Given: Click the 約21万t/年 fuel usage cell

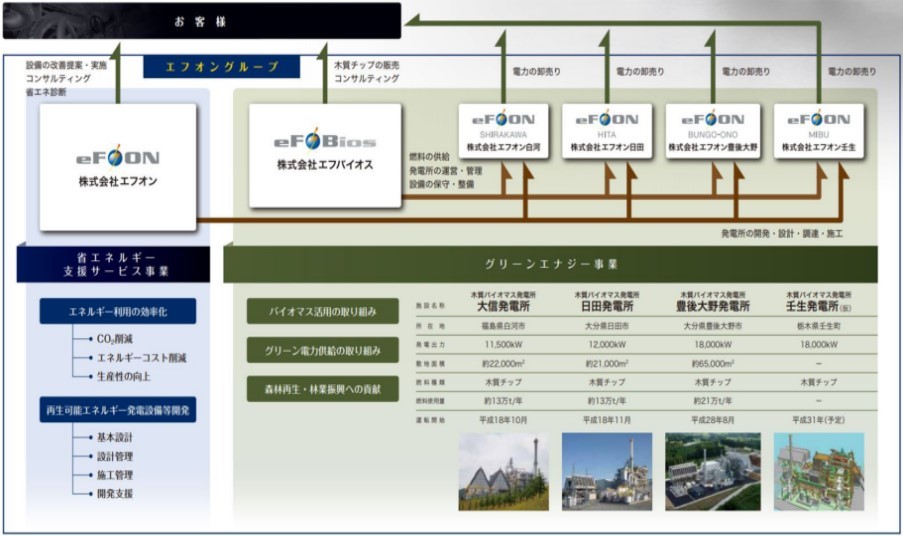Looking at the screenshot, I should tap(712, 401).
